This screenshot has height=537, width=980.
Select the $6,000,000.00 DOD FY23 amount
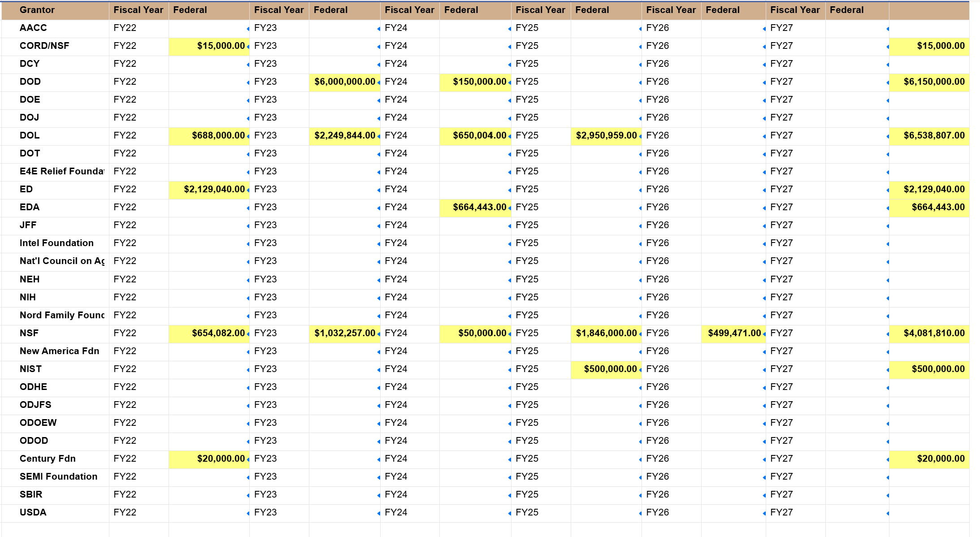pyautogui.click(x=344, y=82)
